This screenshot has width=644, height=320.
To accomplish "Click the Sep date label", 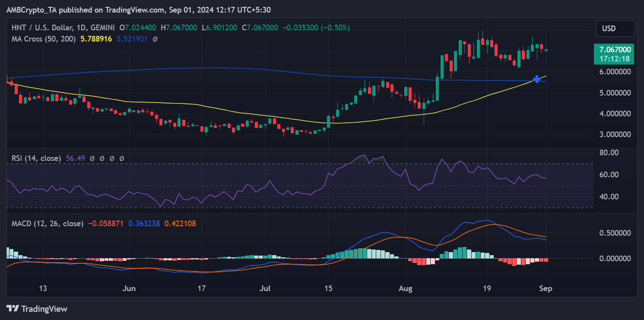I will coord(546,288).
